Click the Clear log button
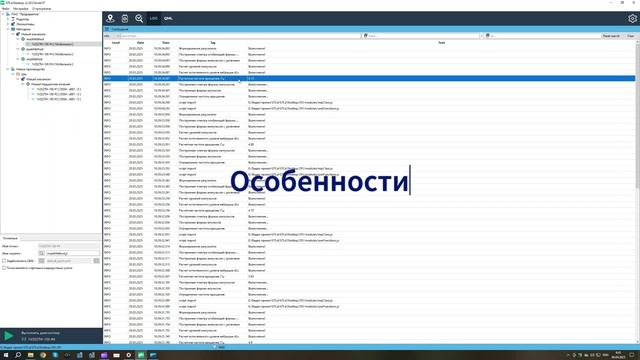Screen dimensions: 640x360 coord(630,36)
